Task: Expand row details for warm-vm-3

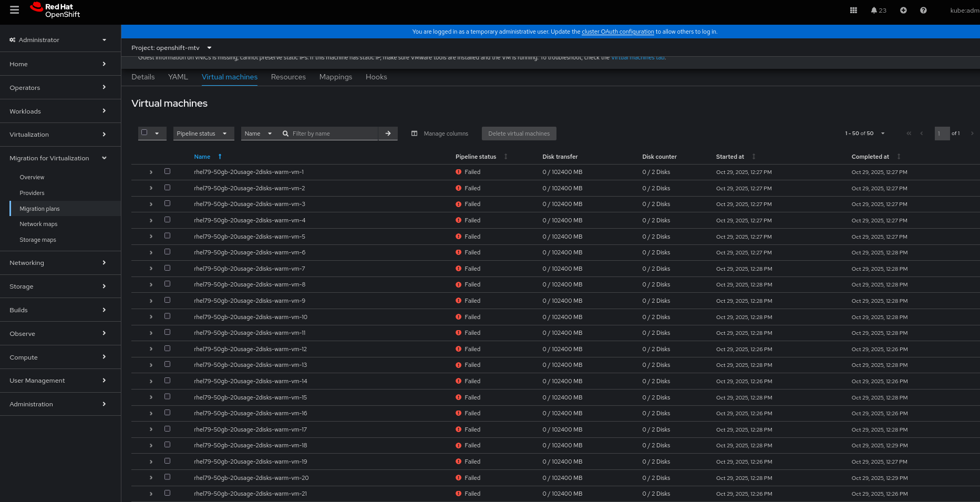Action: pos(151,204)
